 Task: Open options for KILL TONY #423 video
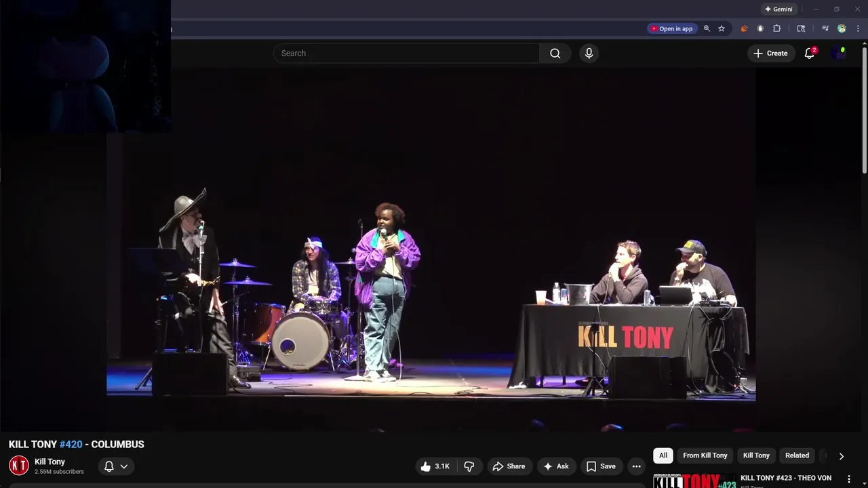click(x=848, y=479)
